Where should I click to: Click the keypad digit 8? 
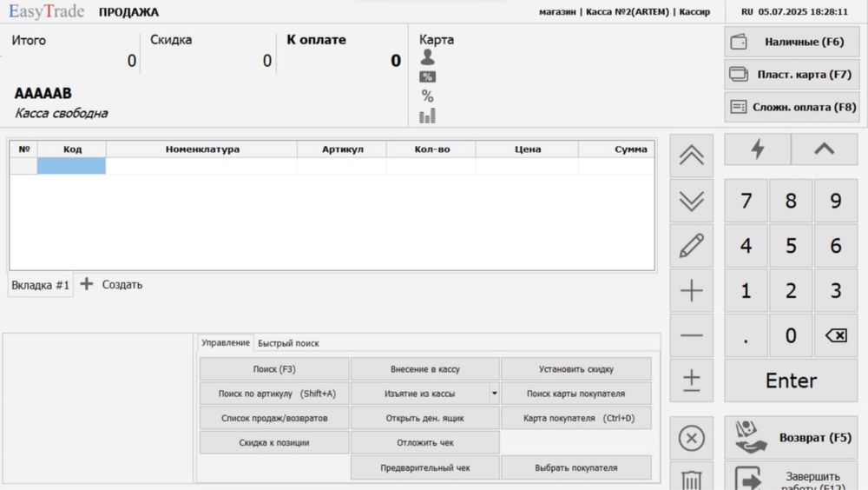pos(791,201)
